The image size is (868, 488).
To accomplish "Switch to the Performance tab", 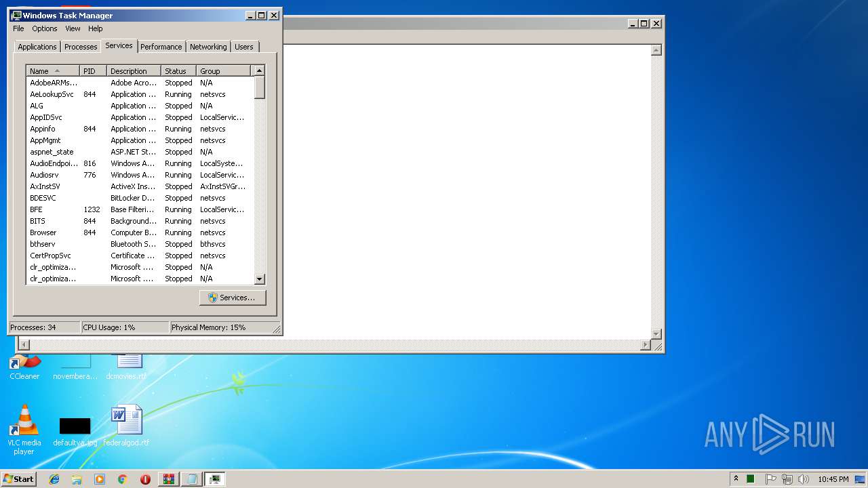I will pos(161,47).
